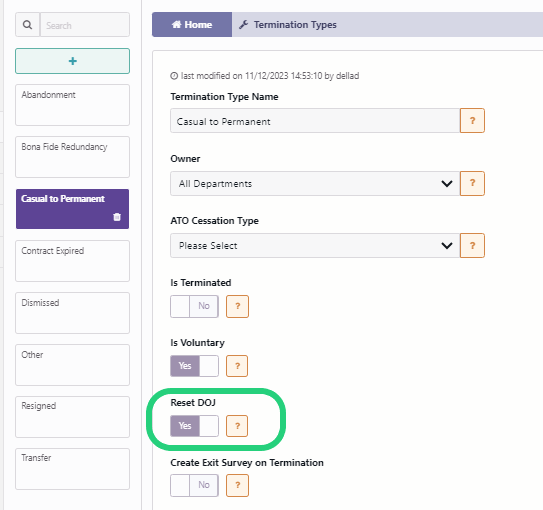Viewport: 543px width, 510px height.
Task: Select Casual to Permanent termination type
Action: pyautogui.click(x=72, y=209)
